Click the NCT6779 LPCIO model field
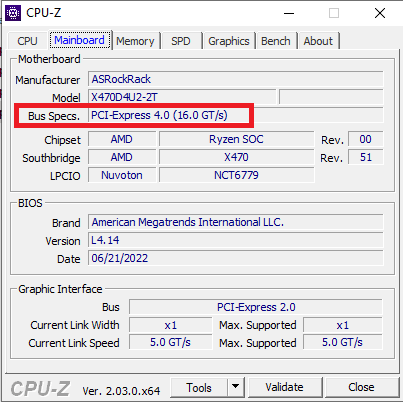The height and width of the screenshot is (402, 403). click(236, 175)
